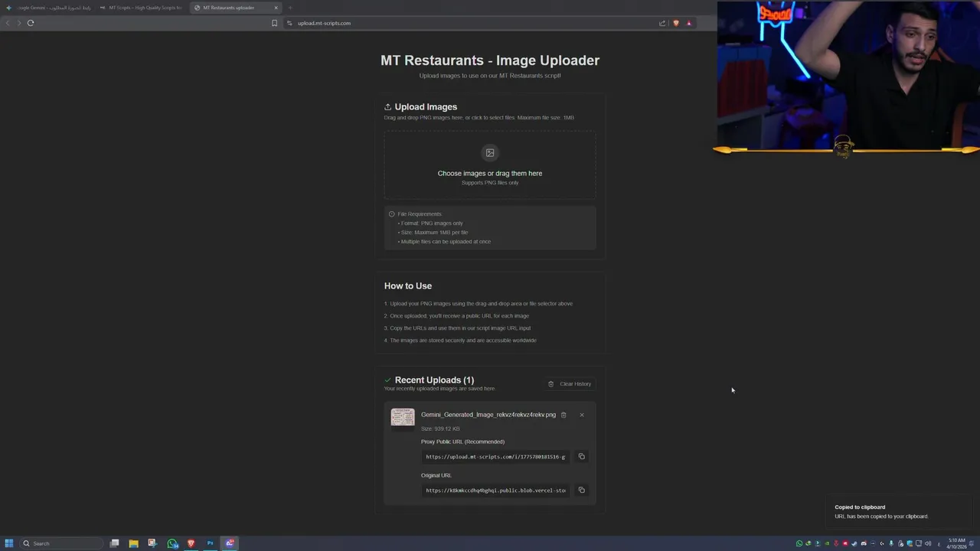
Task: Open File Explorer from taskbar
Action: click(133, 543)
